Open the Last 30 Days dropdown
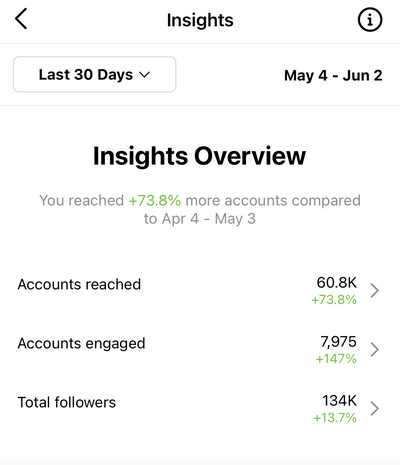 tap(94, 74)
